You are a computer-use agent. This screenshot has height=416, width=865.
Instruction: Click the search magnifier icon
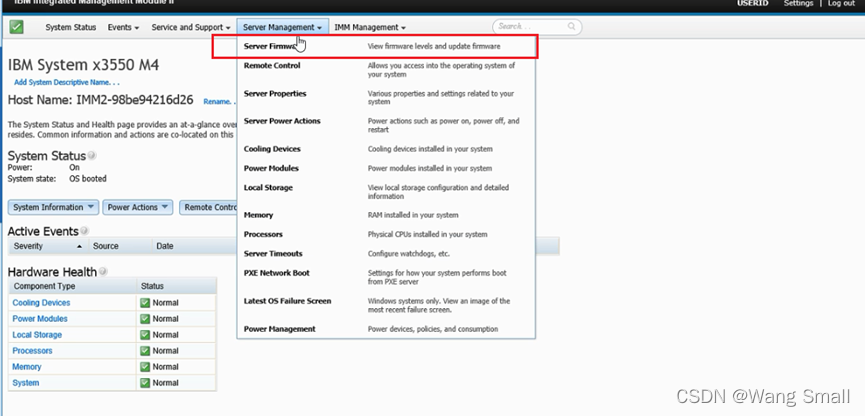(x=572, y=26)
